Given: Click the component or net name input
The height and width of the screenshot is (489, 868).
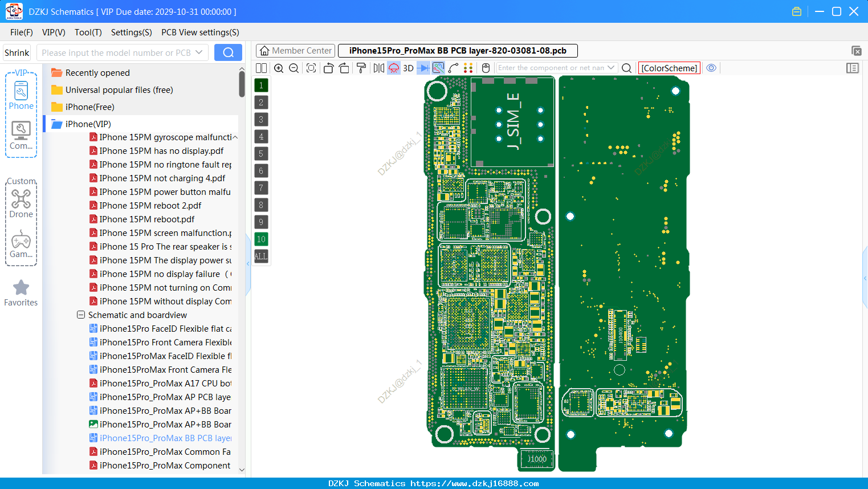Looking at the screenshot, I should (551, 68).
